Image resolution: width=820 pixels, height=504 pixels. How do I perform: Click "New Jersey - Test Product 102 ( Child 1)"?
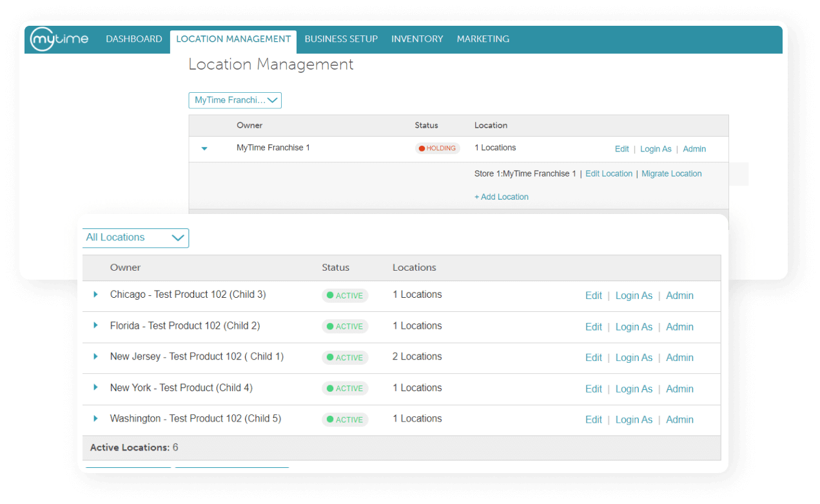point(197,356)
